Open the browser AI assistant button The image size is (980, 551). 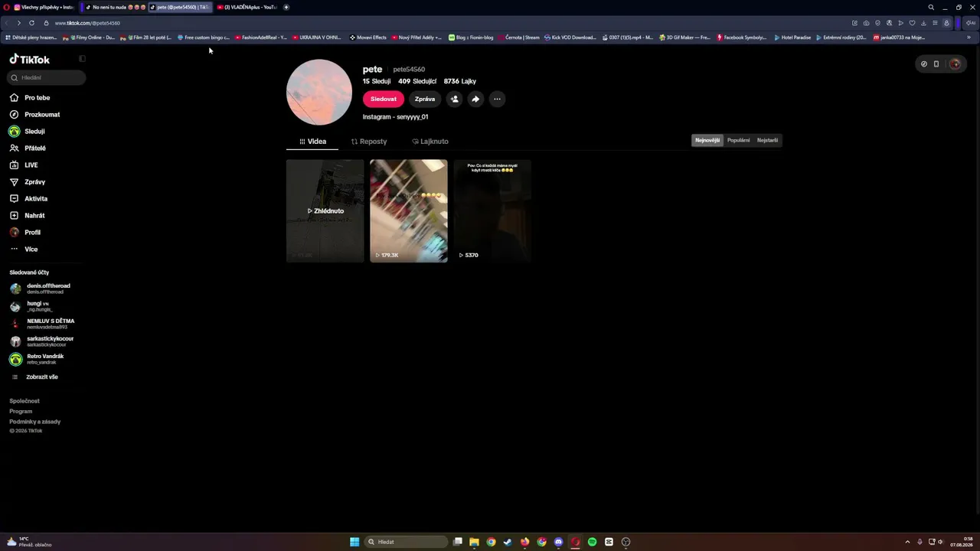(972, 23)
